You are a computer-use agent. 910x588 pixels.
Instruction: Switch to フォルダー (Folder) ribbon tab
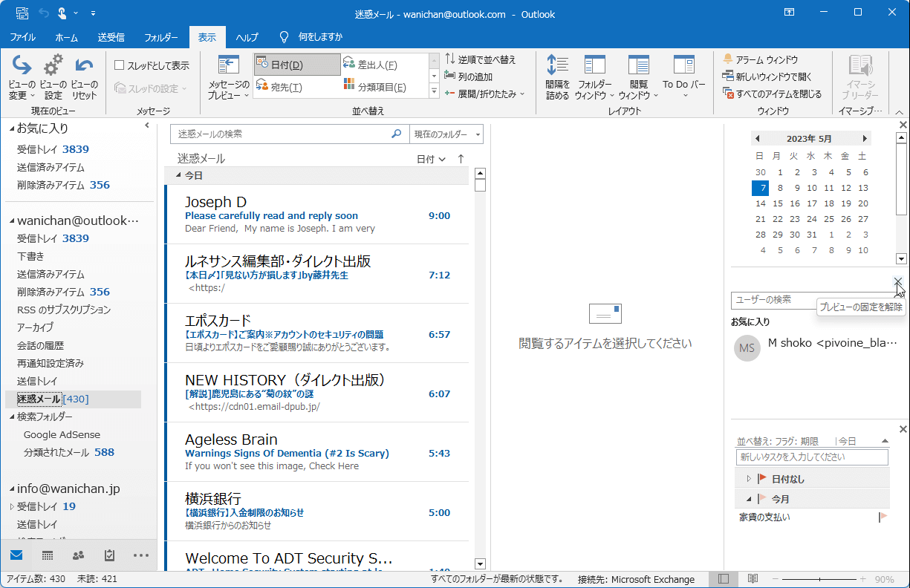point(160,37)
